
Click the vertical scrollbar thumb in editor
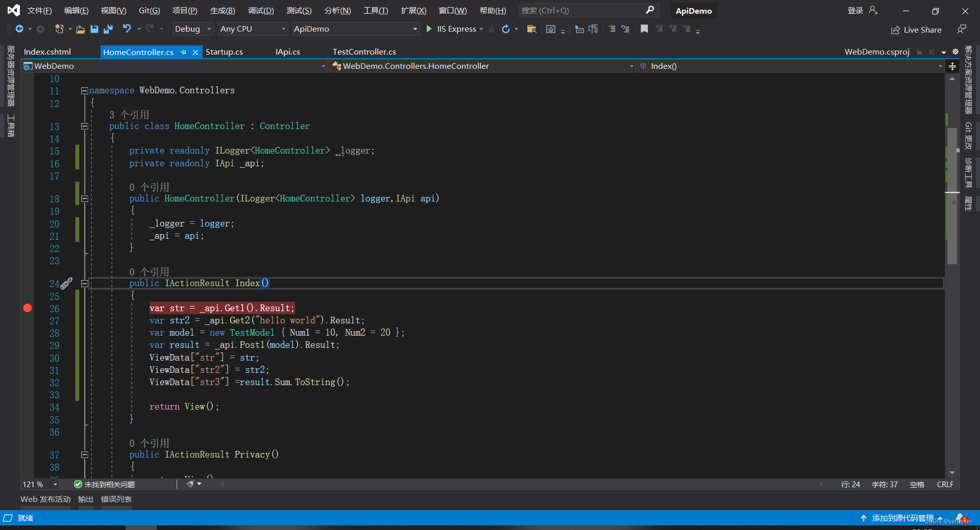pyautogui.click(x=952, y=196)
